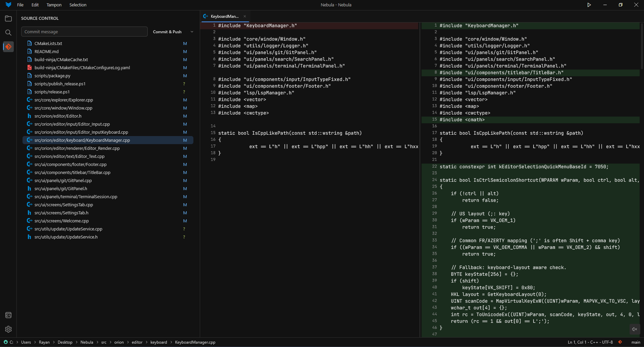Screen dimensions: 644x347
Task: Click the C++ icon beside Explorer.cpp
Action: (x=30, y=100)
